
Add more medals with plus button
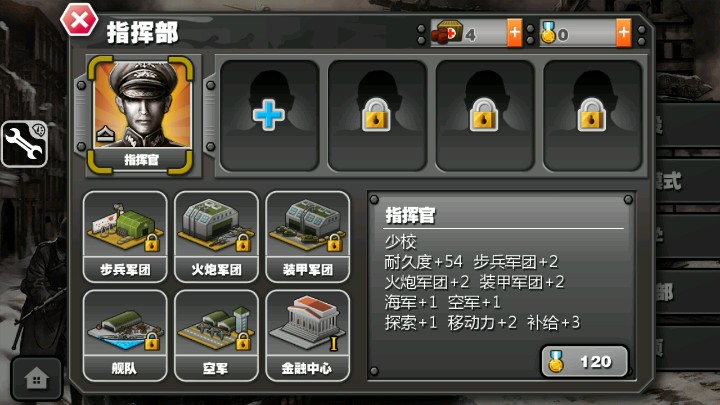point(624,33)
